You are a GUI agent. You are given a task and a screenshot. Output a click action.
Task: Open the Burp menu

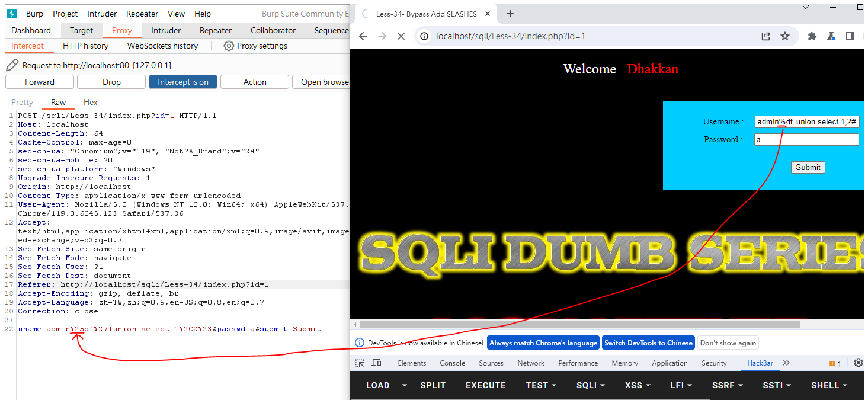pos(34,14)
